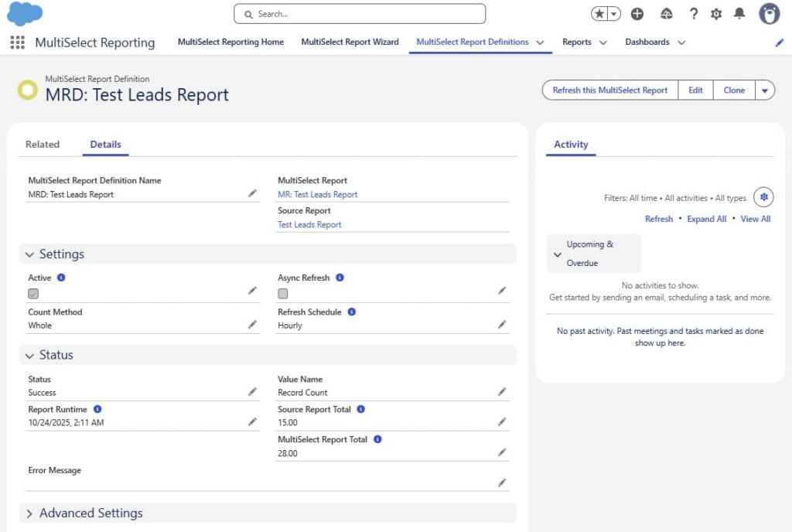This screenshot has height=532, width=792.
Task: Collapse the Settings section
Action: tap(29, 254)
